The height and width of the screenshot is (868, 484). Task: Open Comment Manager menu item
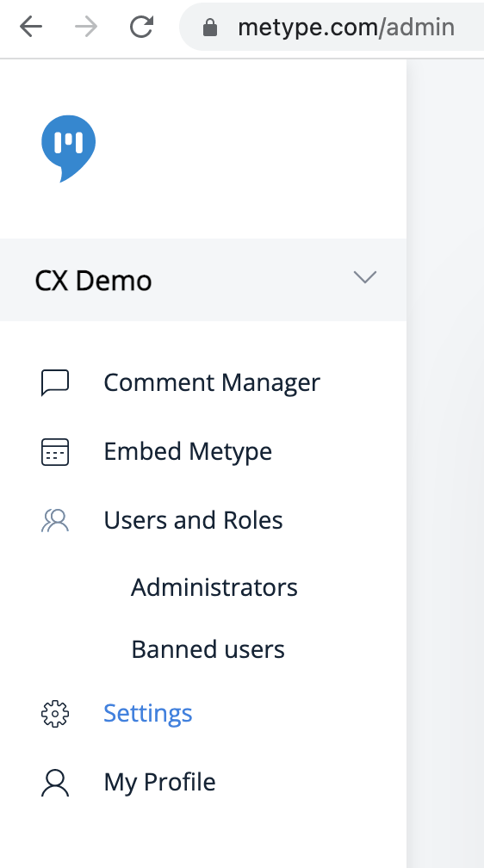coord(212,382)
